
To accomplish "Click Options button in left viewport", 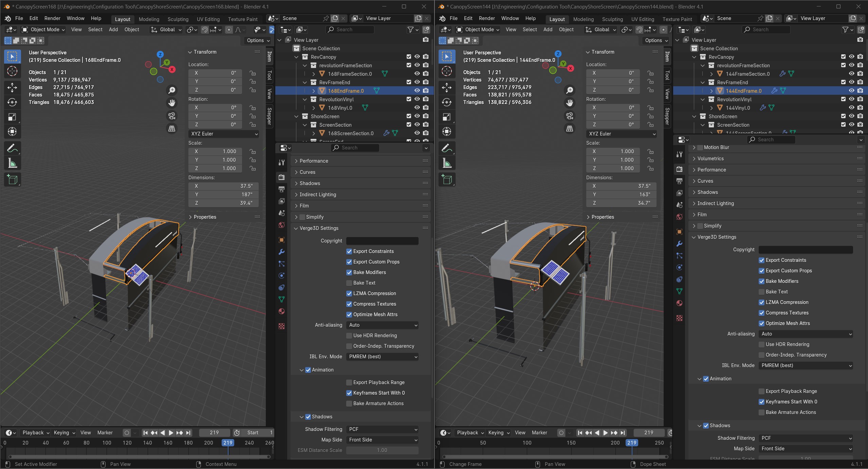I will tap(258, 40).
